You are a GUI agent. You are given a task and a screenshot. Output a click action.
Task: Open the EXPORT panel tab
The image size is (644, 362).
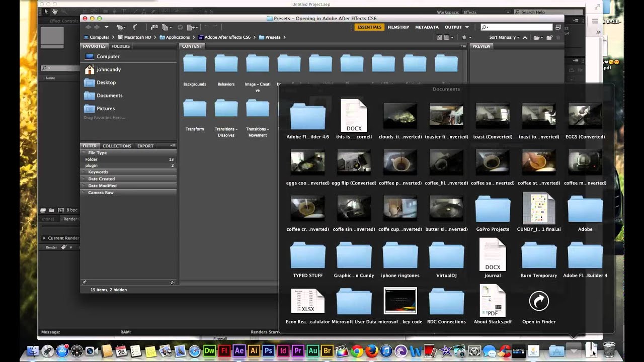(145, 146)
